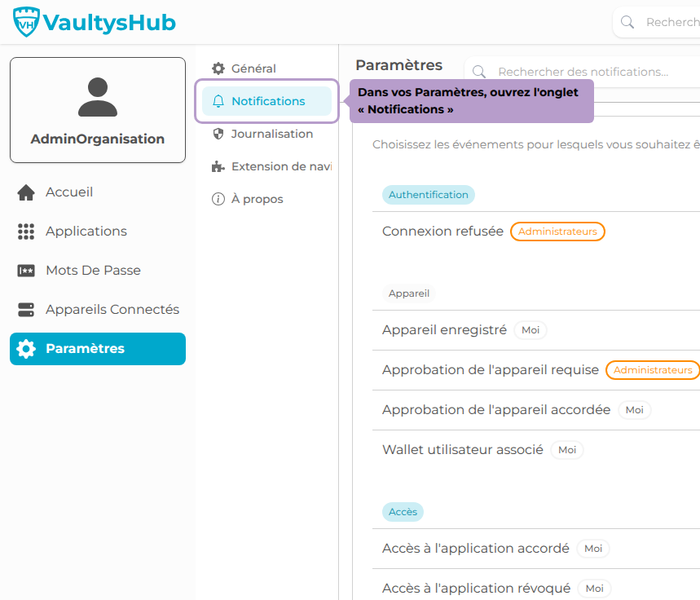Click the Moi badge beside Appareil enregistré
This screenshot has width=700, height=600.
(x=531, y=330)
